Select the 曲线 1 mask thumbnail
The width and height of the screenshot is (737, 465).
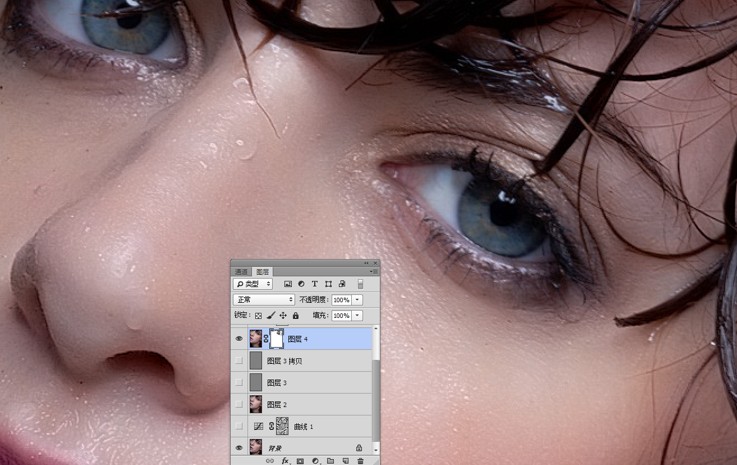coord(282,426)
